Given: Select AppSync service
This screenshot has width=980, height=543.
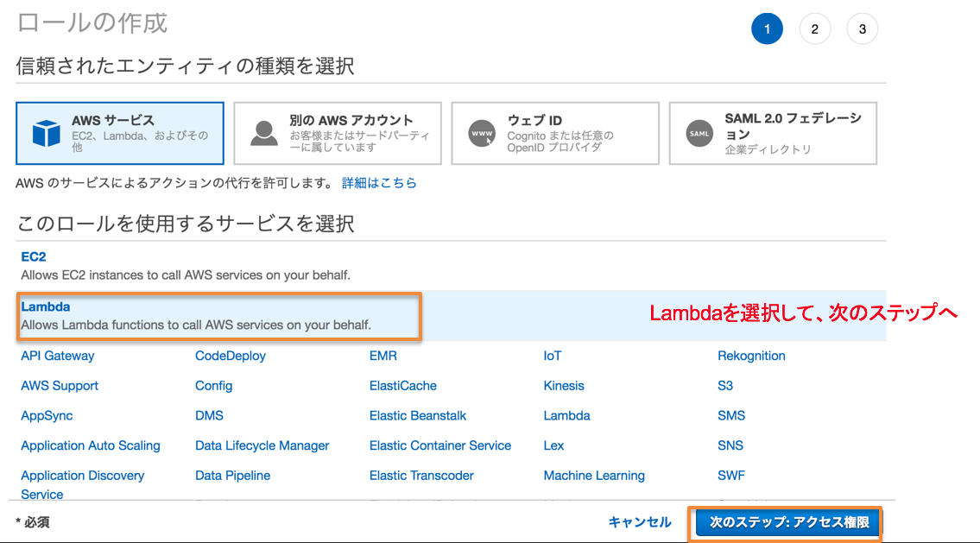Looking at the screenshot, I should pyautogui.click(x=47, y=415).
